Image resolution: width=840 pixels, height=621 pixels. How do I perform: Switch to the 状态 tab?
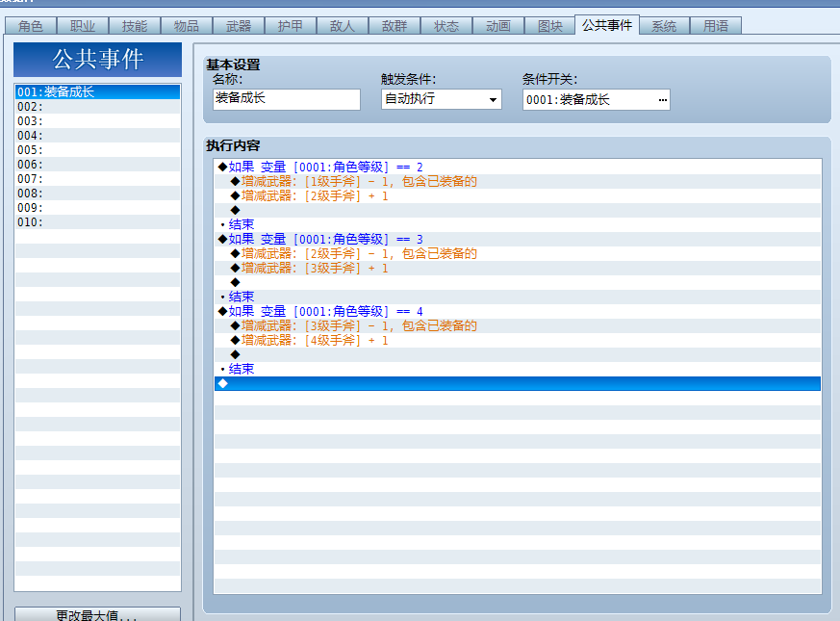tap(446, 26)
